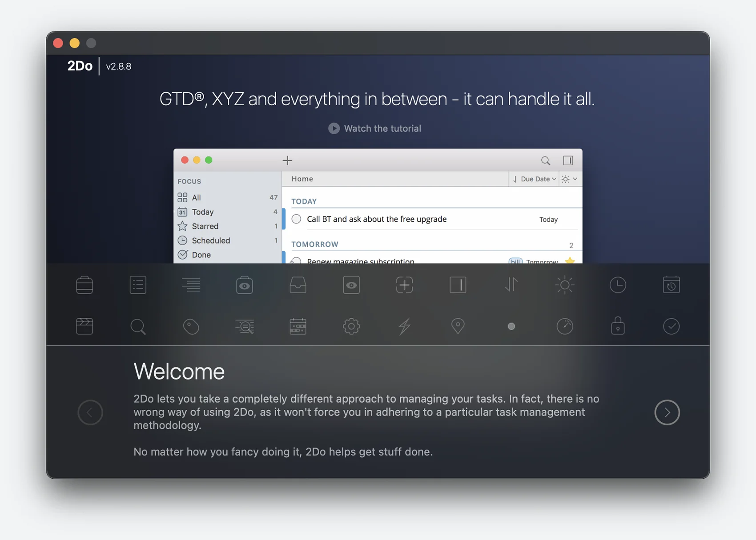Click the lightning bolt icon
Screen dimensions: 756x540
[405, 326]
